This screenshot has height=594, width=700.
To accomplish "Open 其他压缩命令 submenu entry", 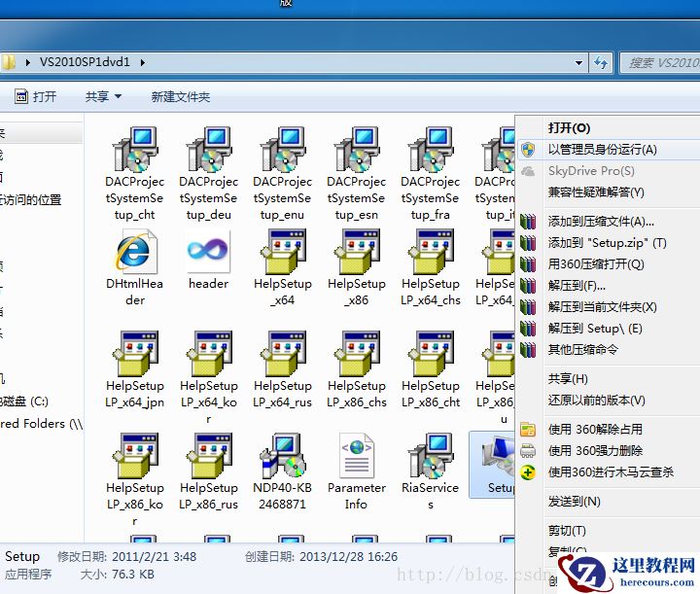I will (608, 349).
